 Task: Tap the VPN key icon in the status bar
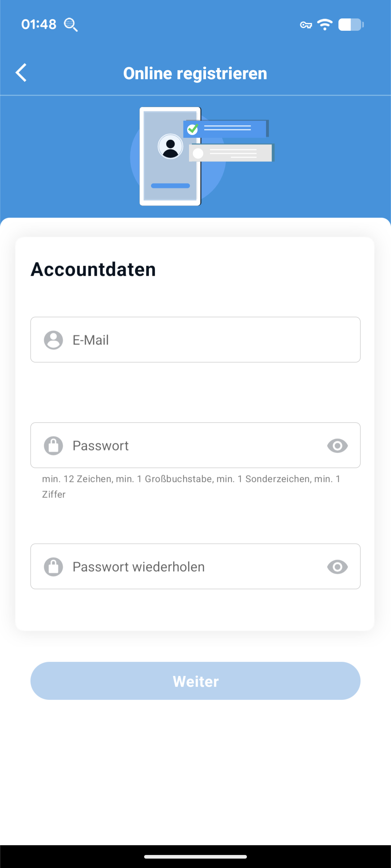coord(306,25)
